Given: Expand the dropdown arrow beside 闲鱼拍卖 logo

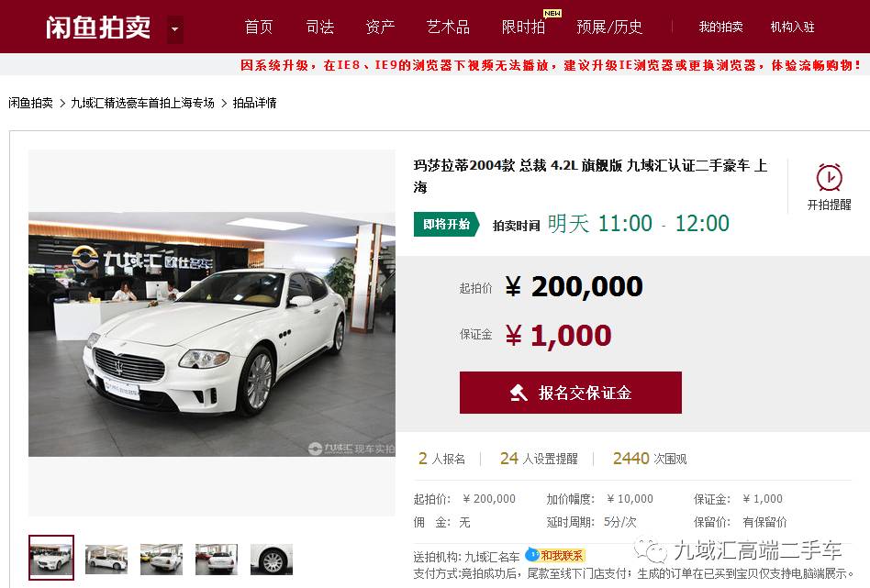Looking at the screenshot, I should click(174, 28).
